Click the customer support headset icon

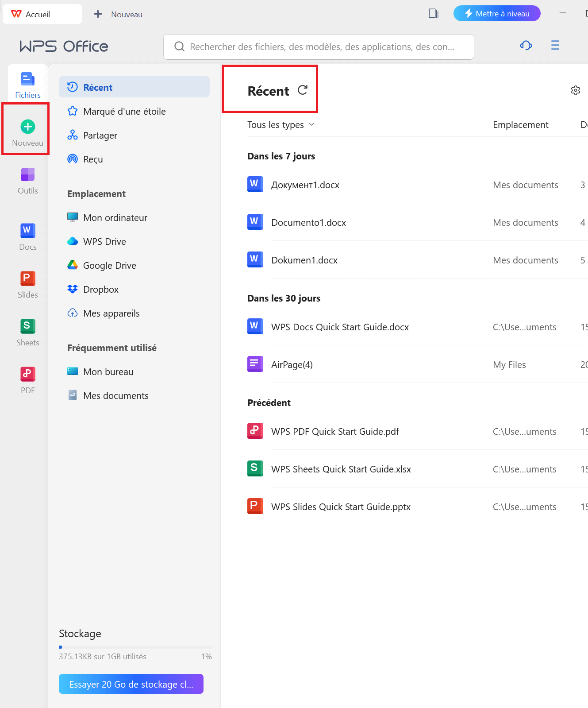tap(526, 45)
